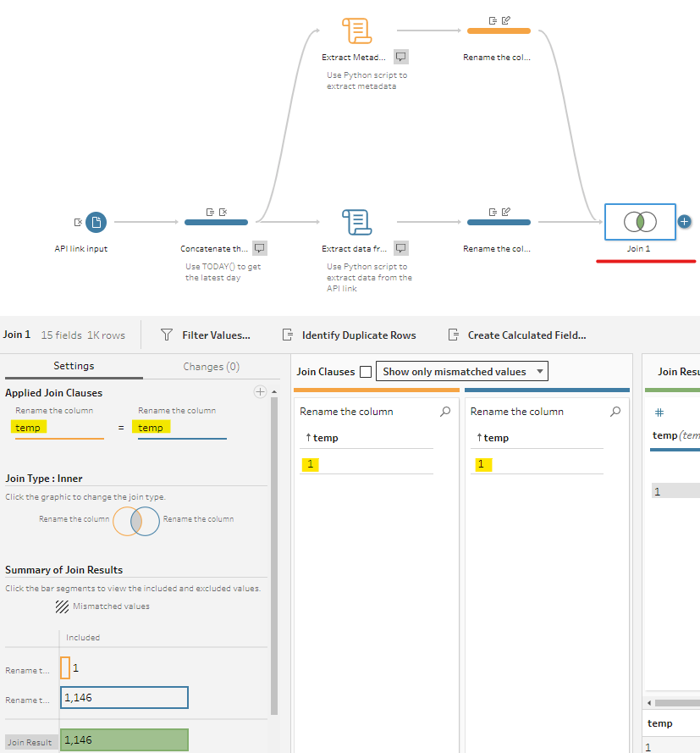Click the remove-field icon beside API link input
700x753 pixels.
coord(78,223)
